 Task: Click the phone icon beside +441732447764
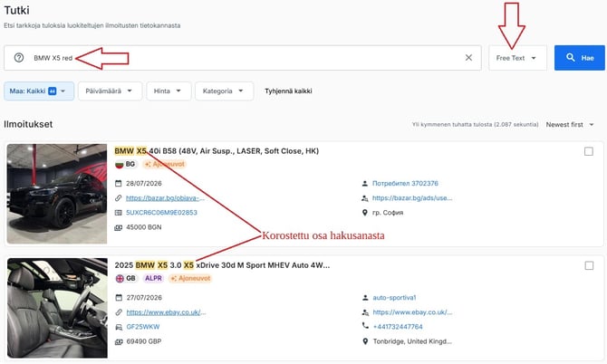365,326
